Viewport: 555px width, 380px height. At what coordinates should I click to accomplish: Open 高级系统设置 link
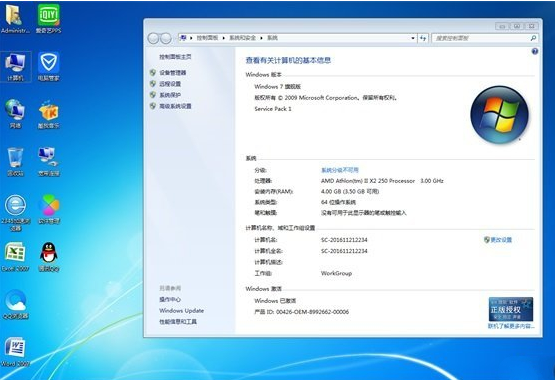click(175, 106)
